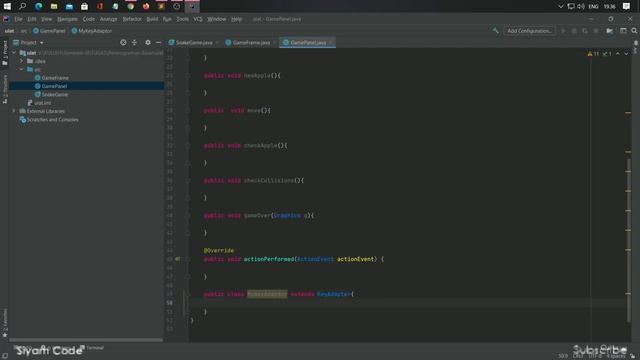
Task: Open the VCS menu
Action: tap(198, 19)
